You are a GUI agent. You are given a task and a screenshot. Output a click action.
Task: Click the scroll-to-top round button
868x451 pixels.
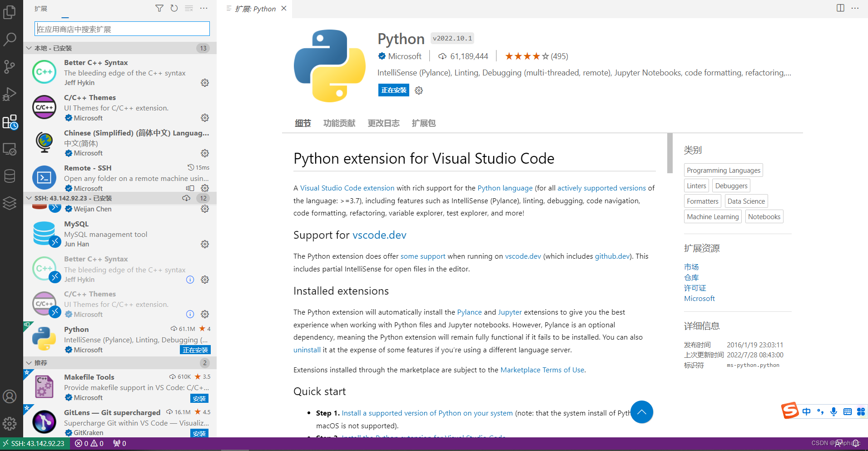[641, 412]
